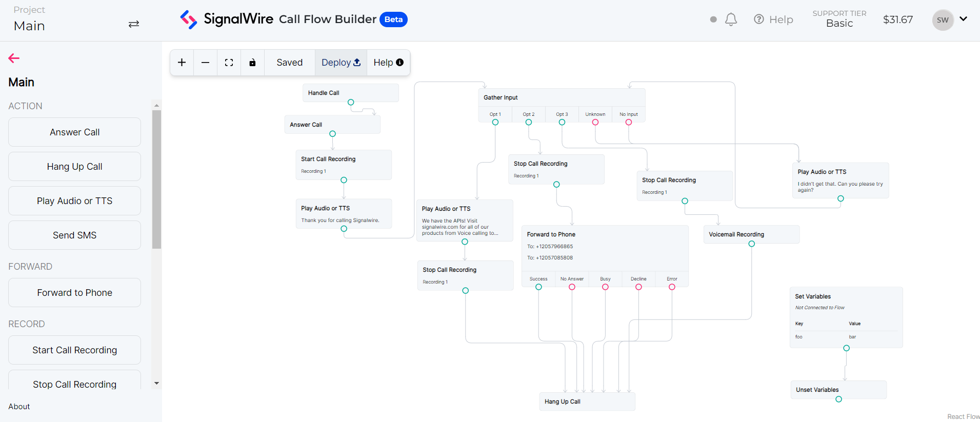Screen dimensions: 980x422
Task: Toggle the canvas lock icon
Action: pyautogui.click(x=252, y=63)
